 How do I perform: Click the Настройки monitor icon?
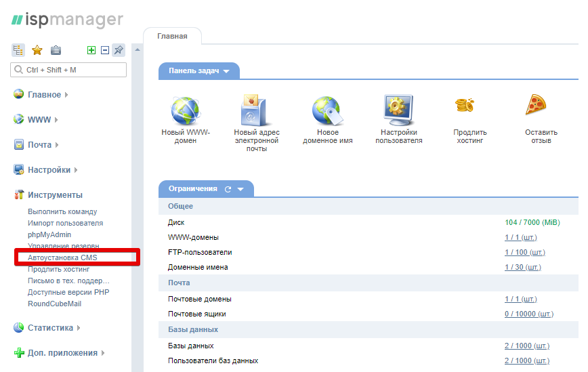click(x=18, y=169)
